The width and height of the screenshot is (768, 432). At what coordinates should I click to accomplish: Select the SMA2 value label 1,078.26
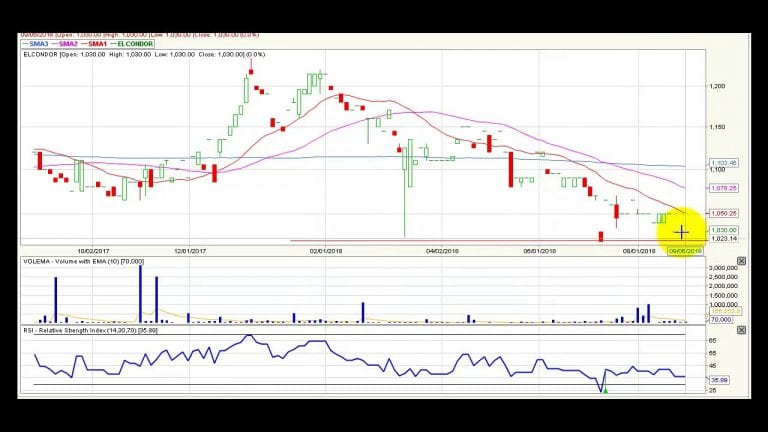coord(723,188)
